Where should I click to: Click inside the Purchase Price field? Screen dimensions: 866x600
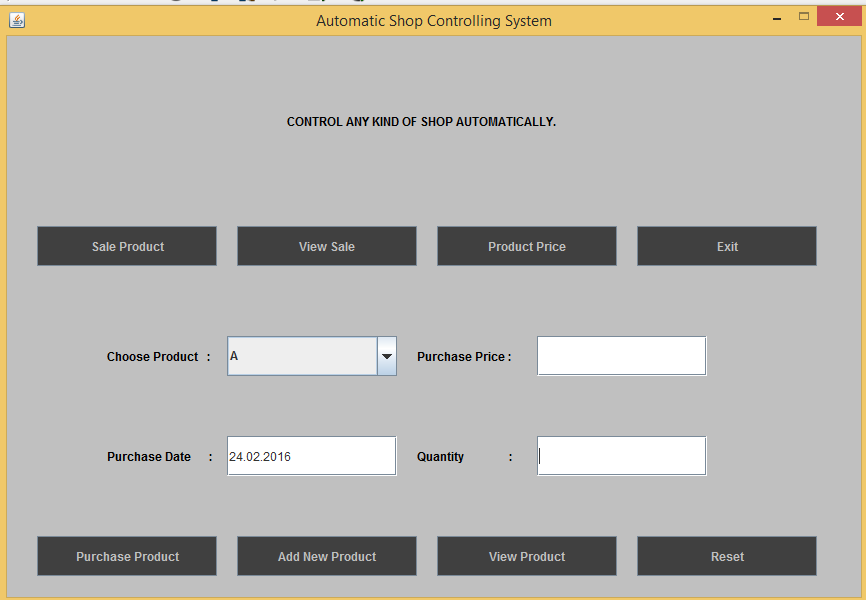point(620,355)
